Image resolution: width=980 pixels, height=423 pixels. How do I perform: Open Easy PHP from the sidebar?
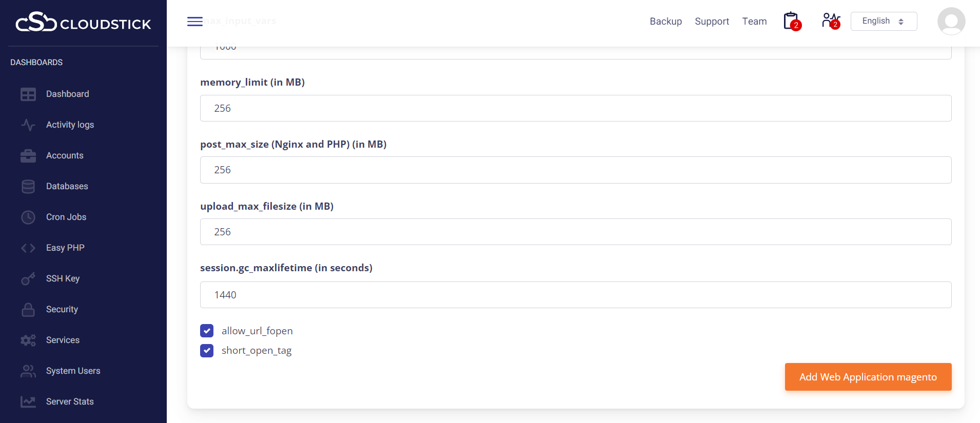click(x=65, y=248)
